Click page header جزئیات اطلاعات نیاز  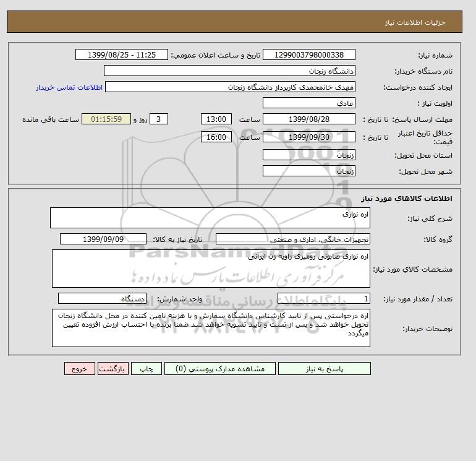[x=415, y=22]
